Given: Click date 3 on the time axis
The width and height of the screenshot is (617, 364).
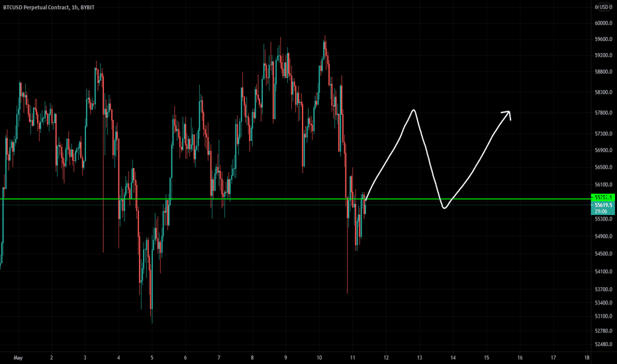Looking at the screenshot, I should point(85,357).
